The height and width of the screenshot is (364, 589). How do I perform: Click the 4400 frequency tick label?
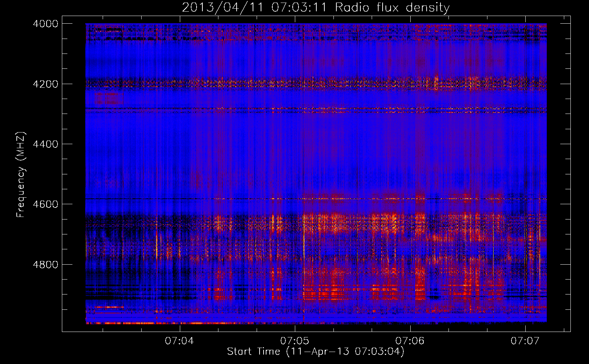(46, 144)
